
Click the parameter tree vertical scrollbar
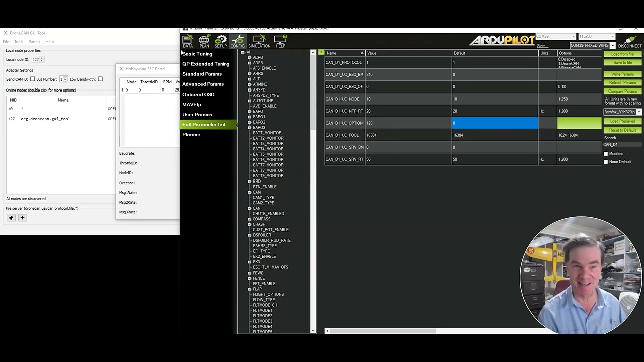coord(313,191)
